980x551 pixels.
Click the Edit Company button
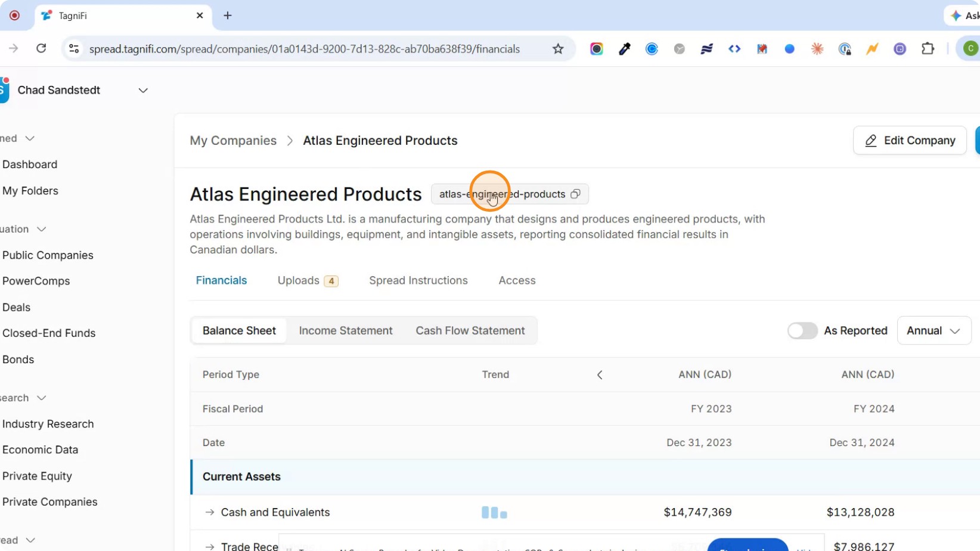910,141
